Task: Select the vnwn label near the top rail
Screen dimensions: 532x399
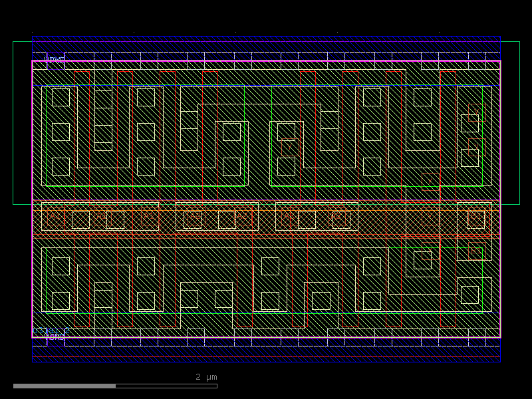Action: (x=55, y=59)
